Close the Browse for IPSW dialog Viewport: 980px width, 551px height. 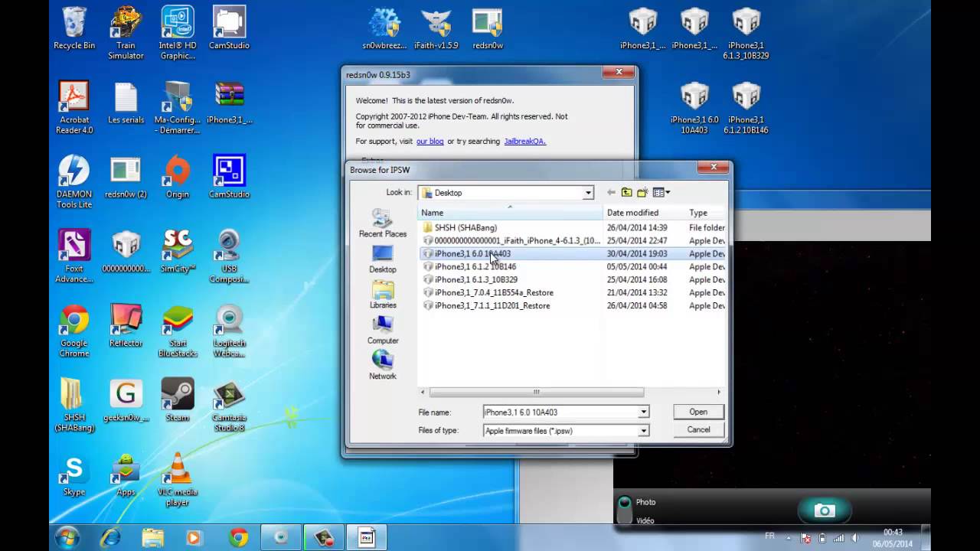click(x=713, y=168)
